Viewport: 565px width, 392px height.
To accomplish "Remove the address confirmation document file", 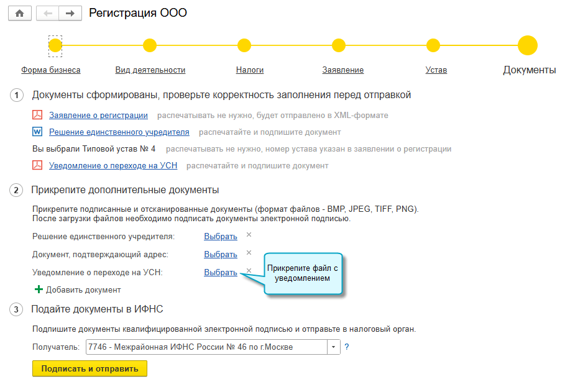I will point(249,253).
